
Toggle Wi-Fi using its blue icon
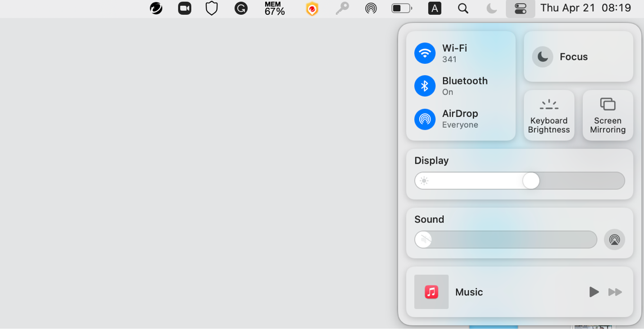(425, 54)
